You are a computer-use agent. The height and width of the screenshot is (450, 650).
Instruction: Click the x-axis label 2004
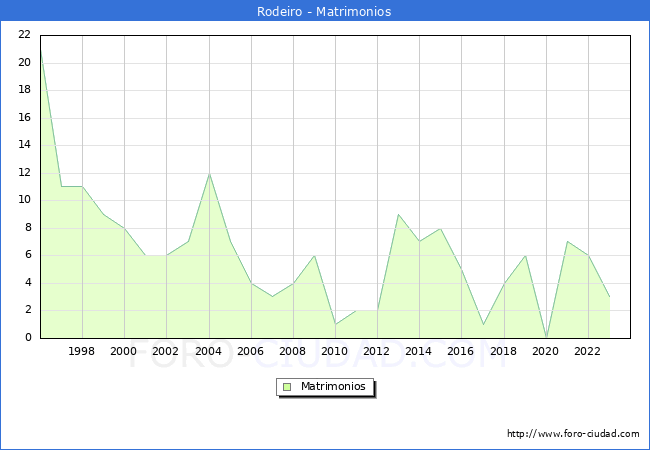209,351
